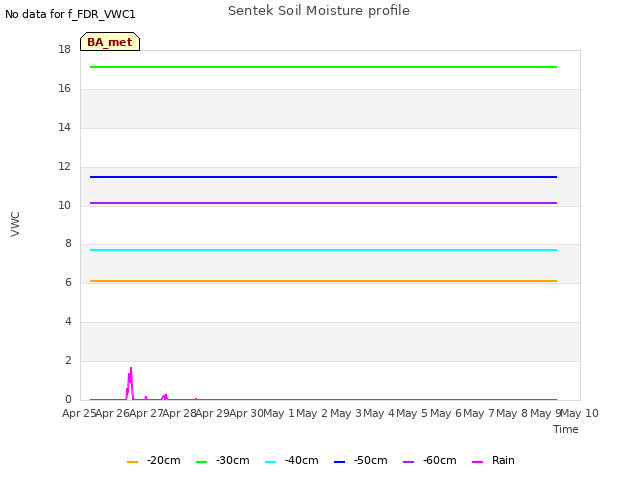Toggle the -50cm legend entry
640x480 pixels.
point(360,460)
